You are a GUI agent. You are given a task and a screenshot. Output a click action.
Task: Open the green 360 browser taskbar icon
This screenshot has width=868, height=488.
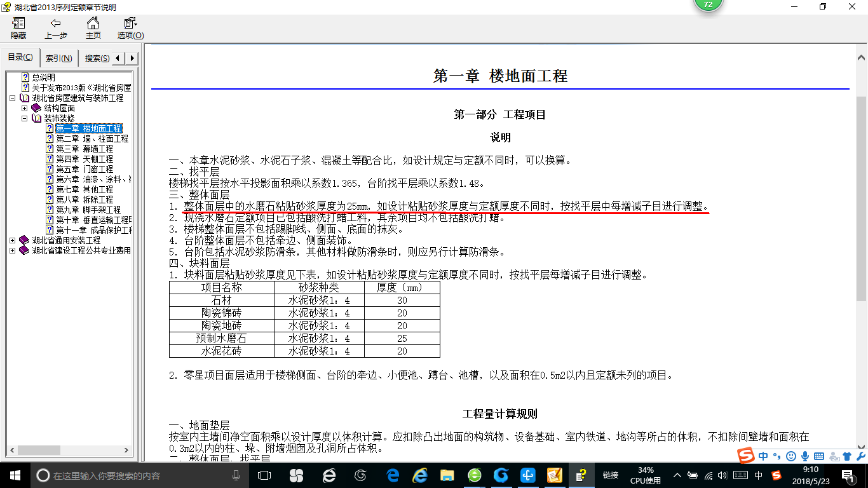474,475
